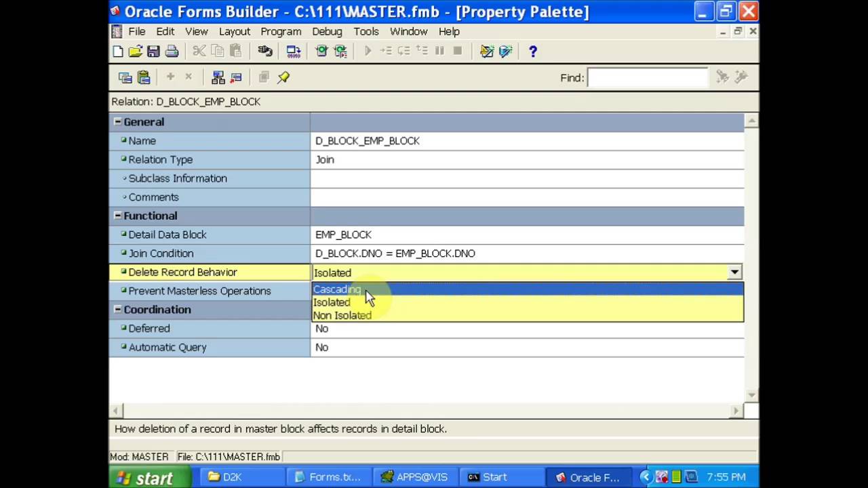Select the Name property value D_BLOCK_EMP_BLOCK
Viewport: 868px width, 488px height.
(368, 141)
